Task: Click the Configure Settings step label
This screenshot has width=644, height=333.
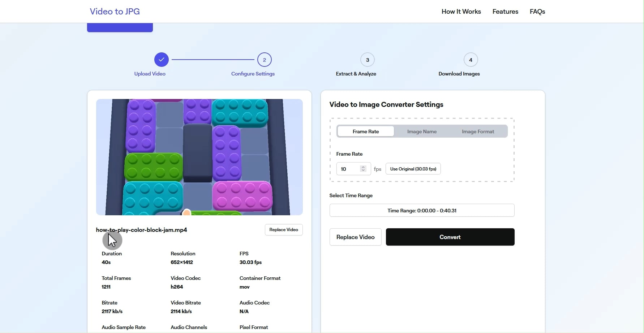Action: (x=253, y=74)
